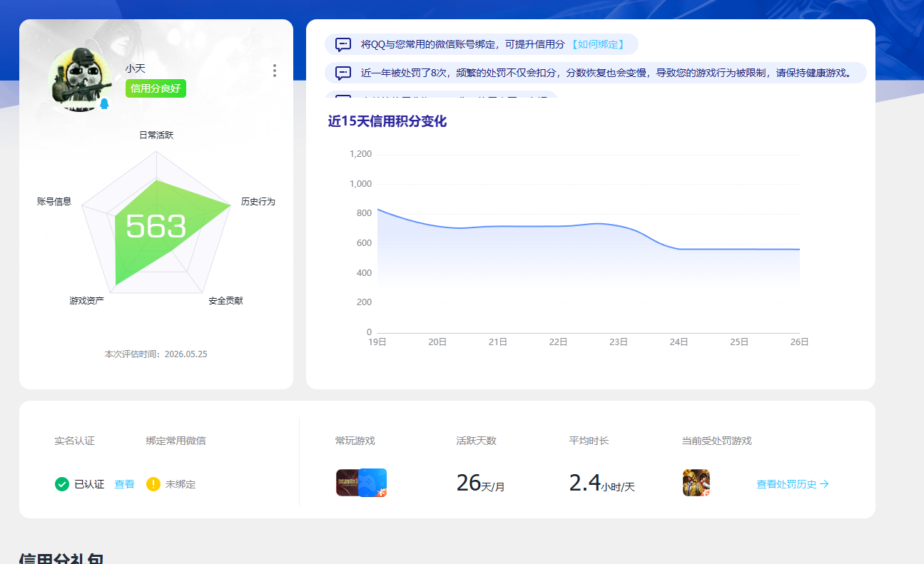Click the 本次评估时间 date text

[x=156, y=354]
